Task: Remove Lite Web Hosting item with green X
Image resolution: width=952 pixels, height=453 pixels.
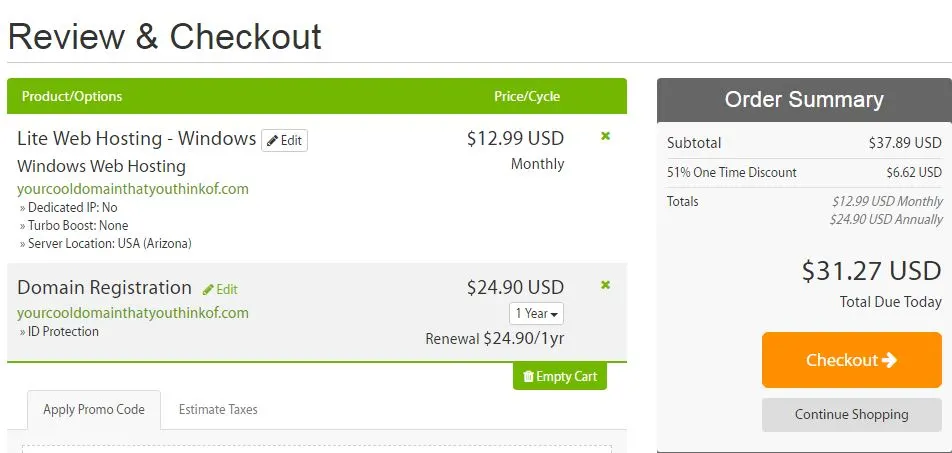Action: pos(605,136)
